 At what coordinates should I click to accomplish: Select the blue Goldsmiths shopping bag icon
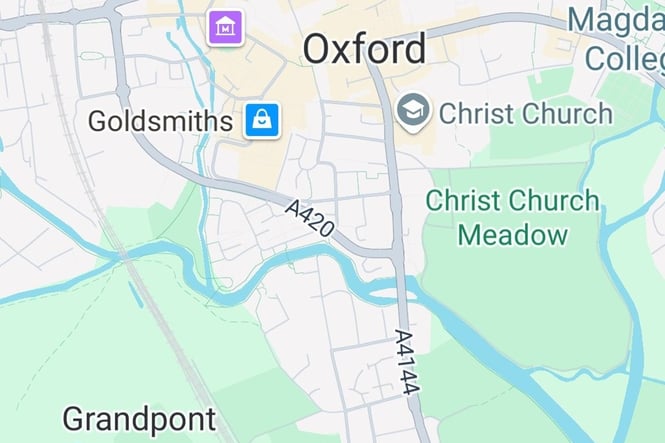(262, 121)
